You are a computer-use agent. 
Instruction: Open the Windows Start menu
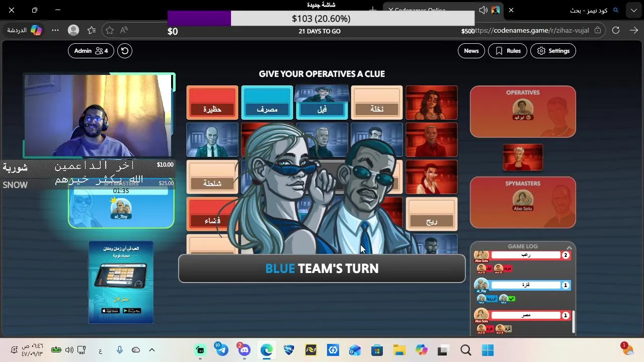(x=488, y=350)
